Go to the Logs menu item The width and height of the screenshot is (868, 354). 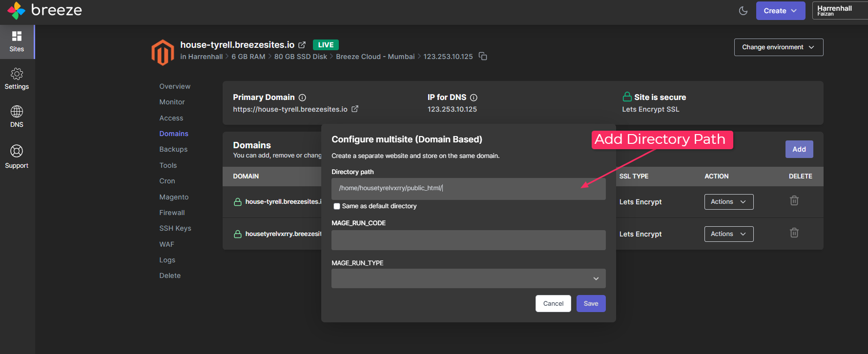167,260
